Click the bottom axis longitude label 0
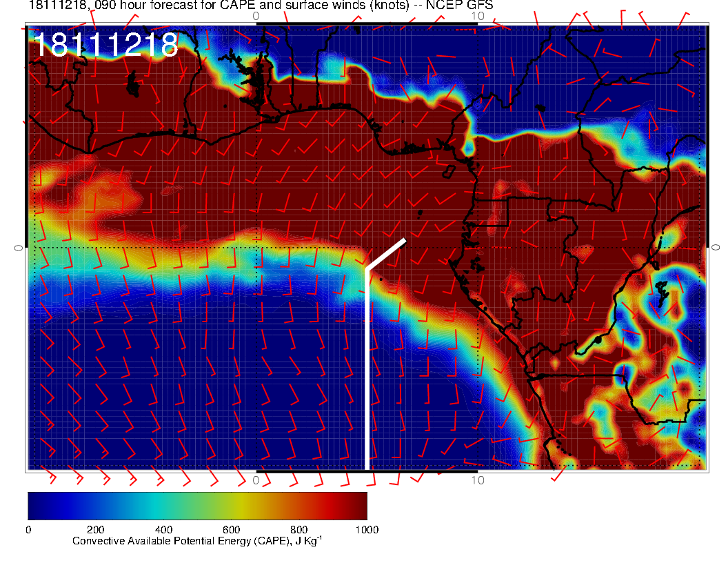 [256, 480]
